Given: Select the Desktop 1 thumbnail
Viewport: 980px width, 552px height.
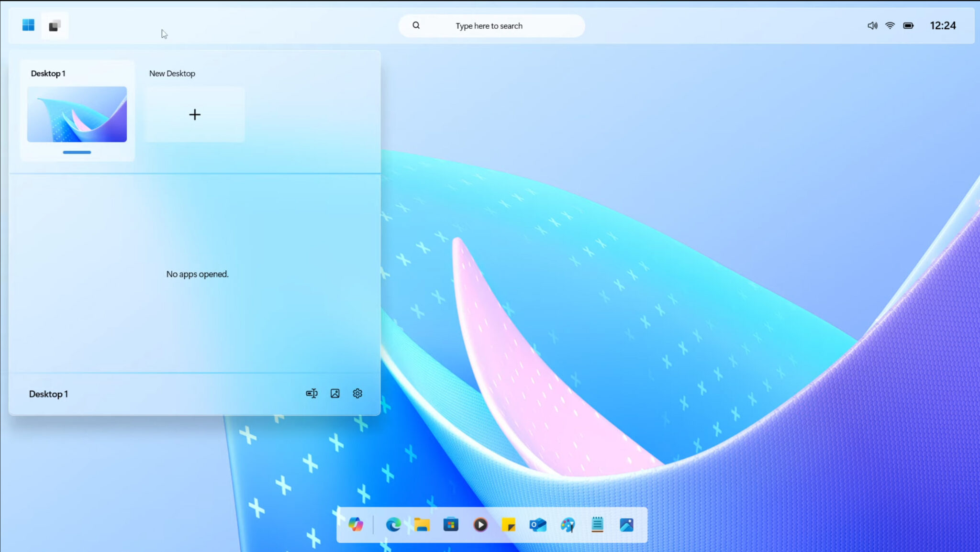Looking at the screenshot, I should click(x=77, y=114).
